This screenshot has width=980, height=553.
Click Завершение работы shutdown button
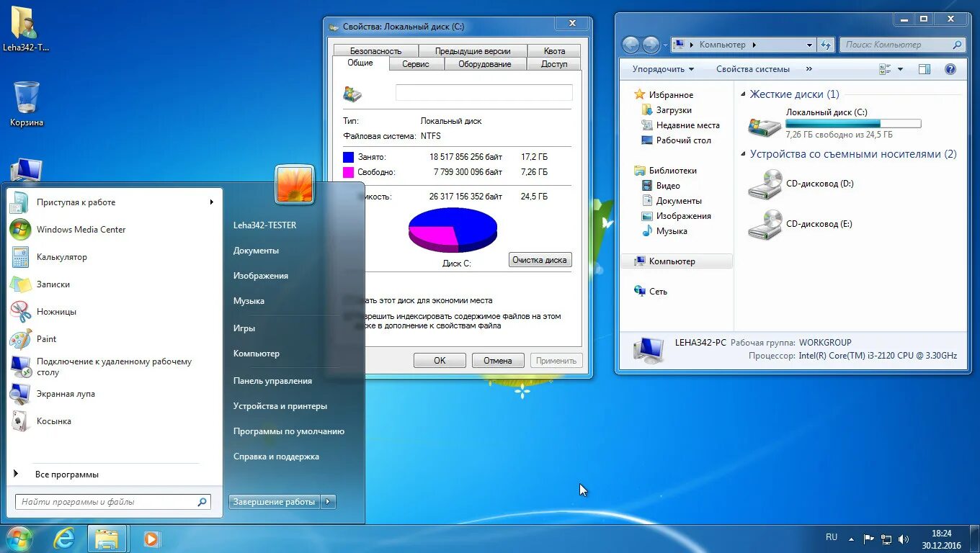click(x=275, y=502)
